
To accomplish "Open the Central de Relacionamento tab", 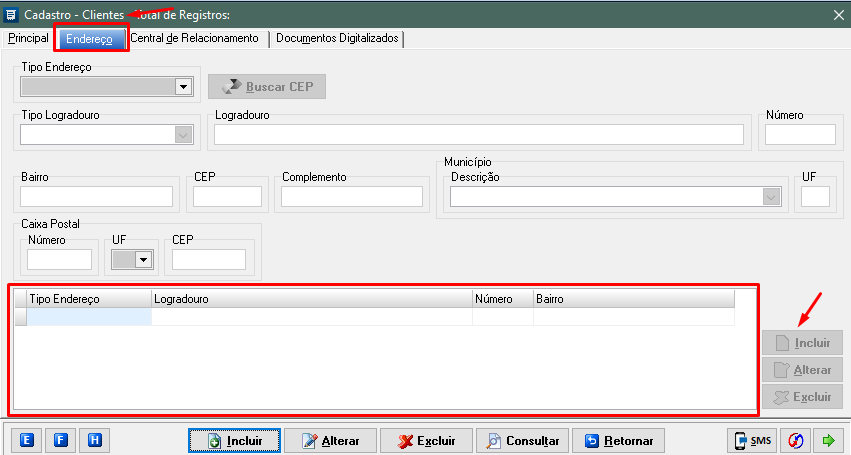I will (194, 38).
